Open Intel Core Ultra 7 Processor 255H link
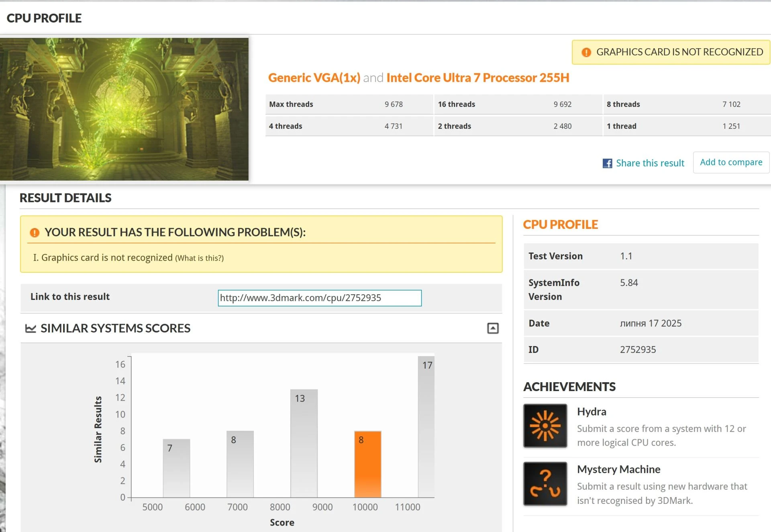 click(478, 77)
